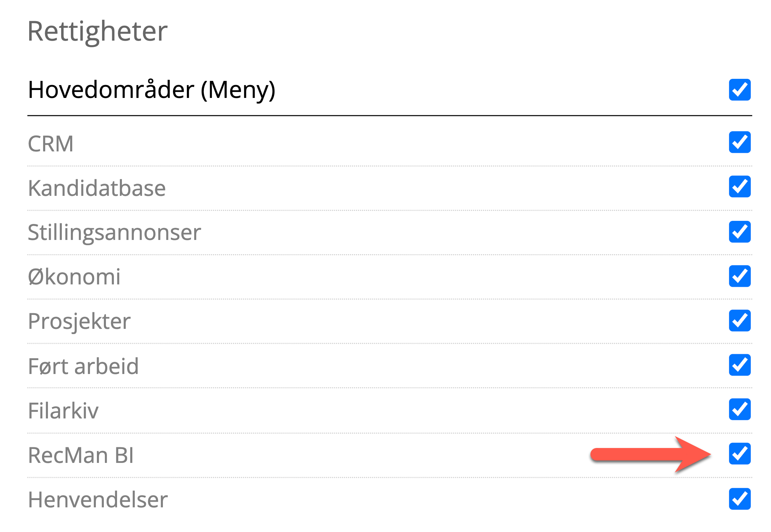Click the Kandidatbase label text
This screenshot has width=771, height=532.
(97, 188)
